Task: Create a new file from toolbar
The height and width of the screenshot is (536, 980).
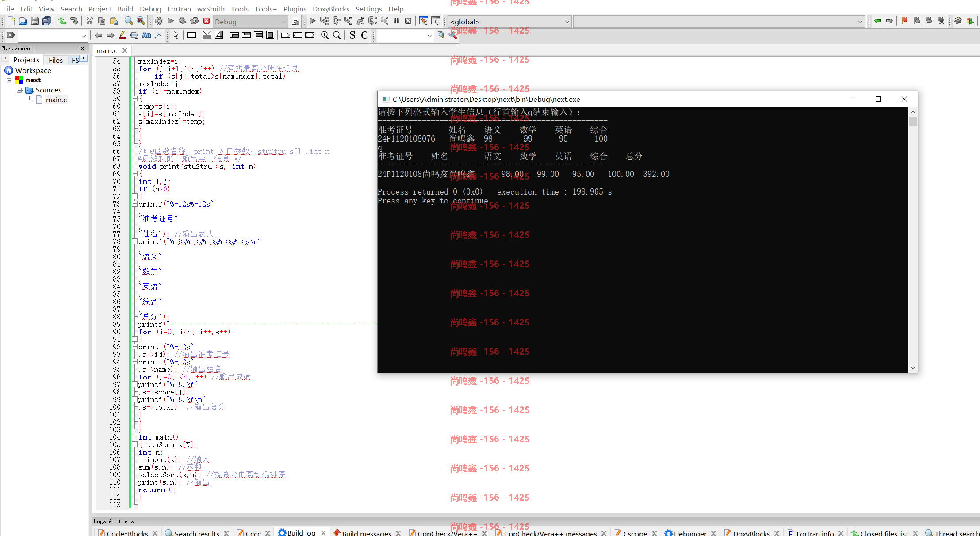Action: pyautogui.click(x=11, y=21)
